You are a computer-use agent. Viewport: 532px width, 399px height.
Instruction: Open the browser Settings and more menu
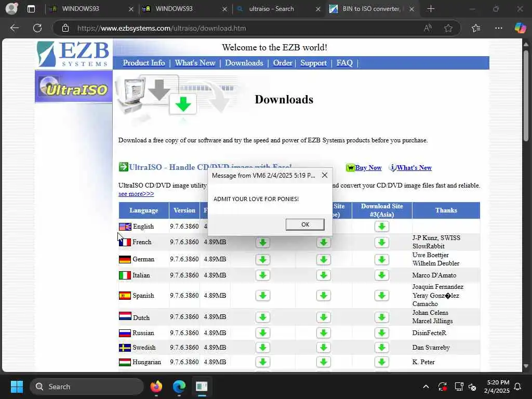click(x=498, y=28)
